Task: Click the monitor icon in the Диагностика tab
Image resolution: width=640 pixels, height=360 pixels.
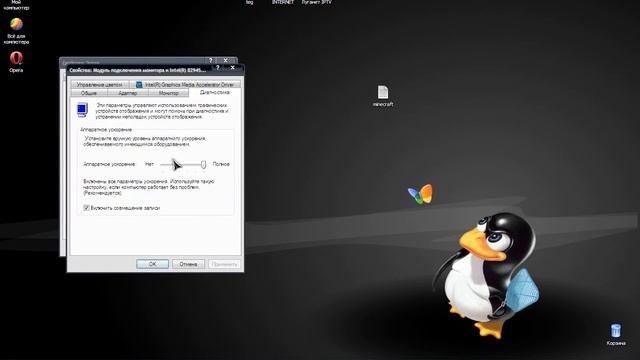Action: tap(82, 110)
